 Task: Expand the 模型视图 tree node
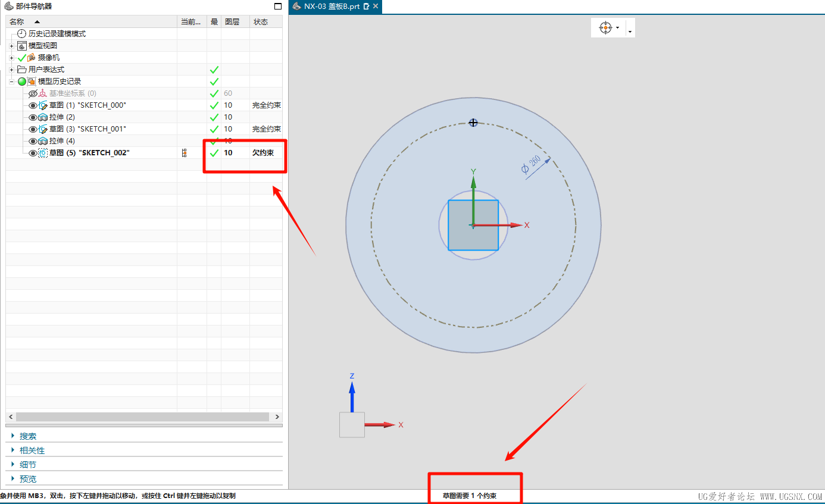coord(11,46)
